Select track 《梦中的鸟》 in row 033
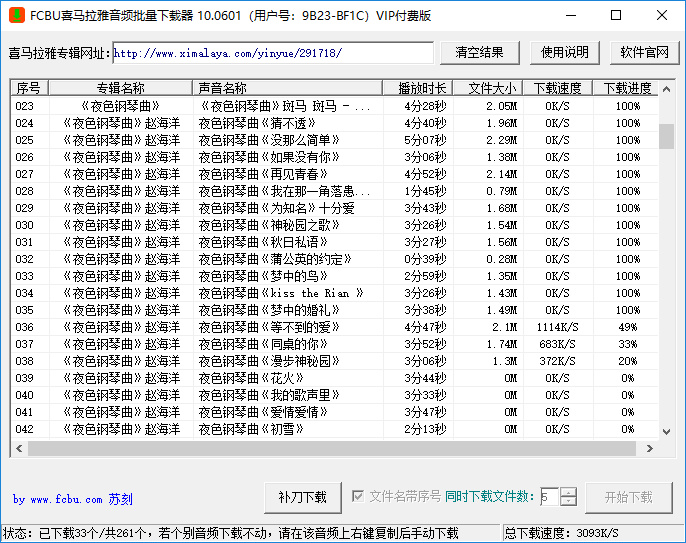 click(263, 277)
